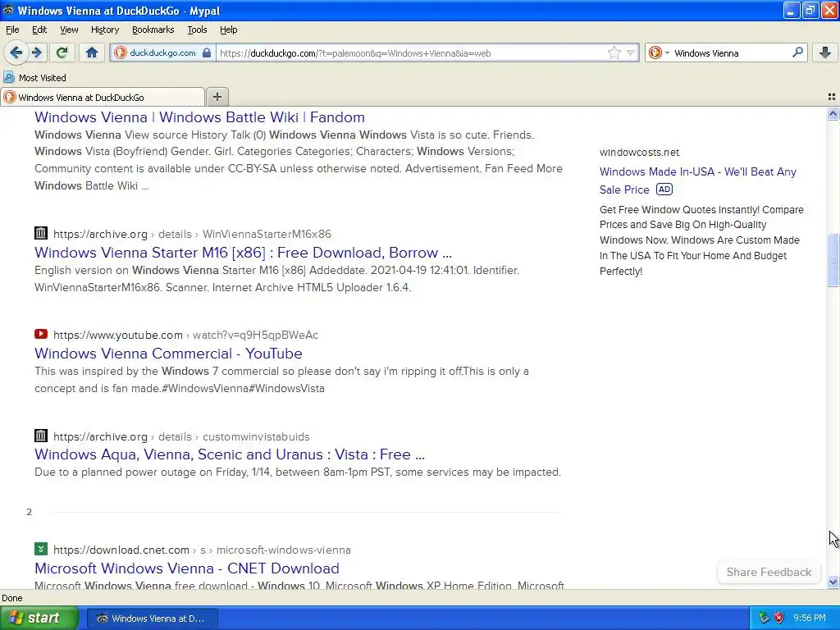Open the Help menu

[x=228, y=30]
